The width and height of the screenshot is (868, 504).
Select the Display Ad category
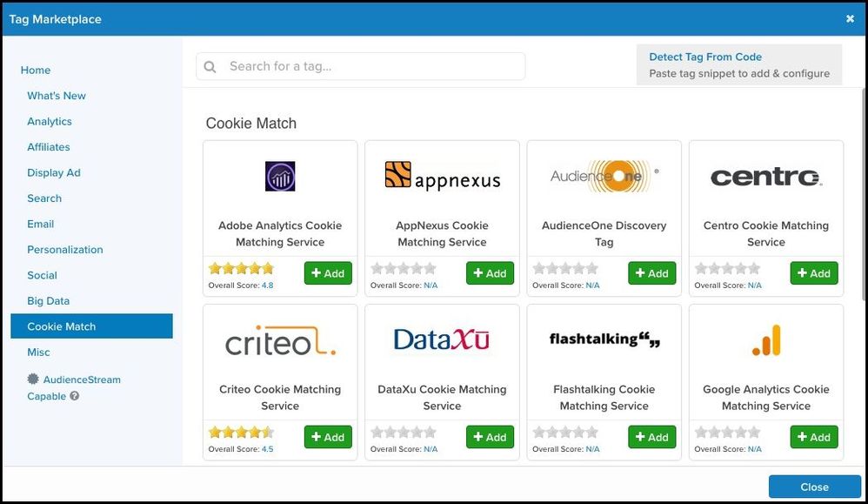pyautogui.click(x=54, y=172)
